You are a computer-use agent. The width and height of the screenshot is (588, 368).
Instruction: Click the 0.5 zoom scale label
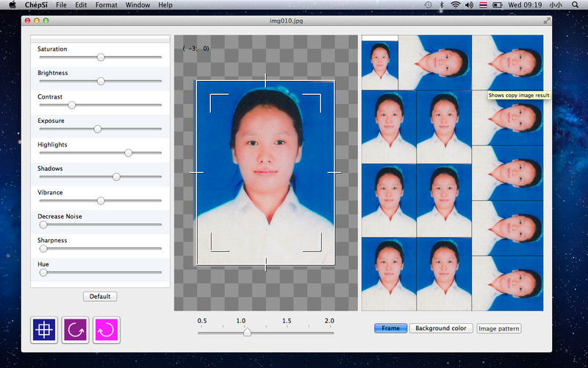(202, 321)
